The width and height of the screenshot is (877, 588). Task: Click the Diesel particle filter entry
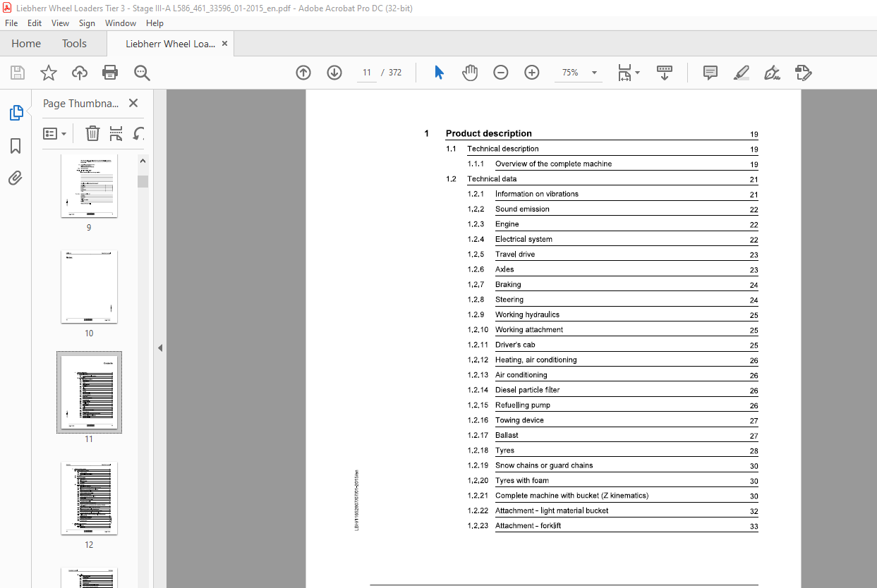pyautogui.click(x=527, y=390)
